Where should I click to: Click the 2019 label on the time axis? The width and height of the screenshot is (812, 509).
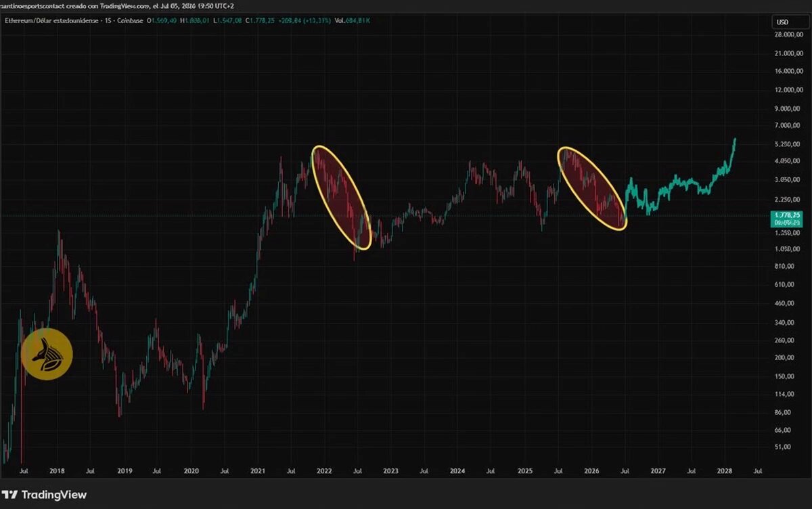(x=125, y=470)
